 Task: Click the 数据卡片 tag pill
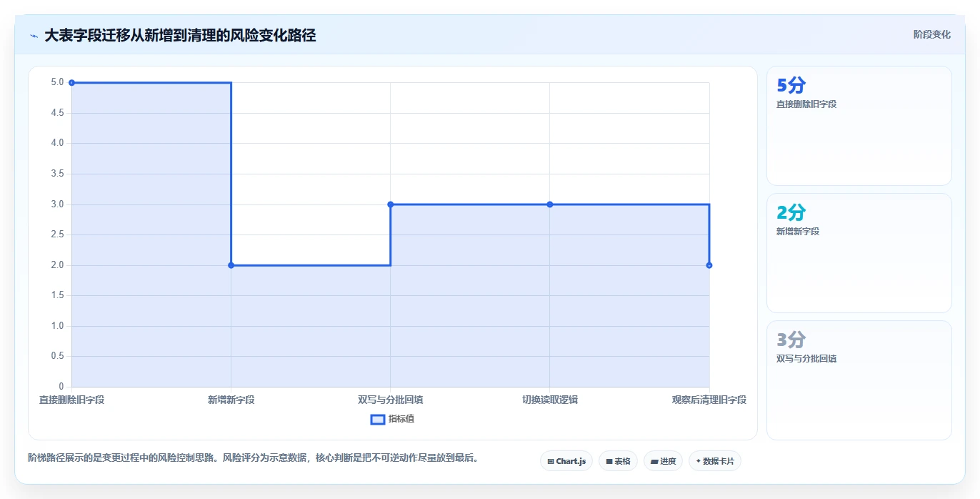tap(715, 461)
